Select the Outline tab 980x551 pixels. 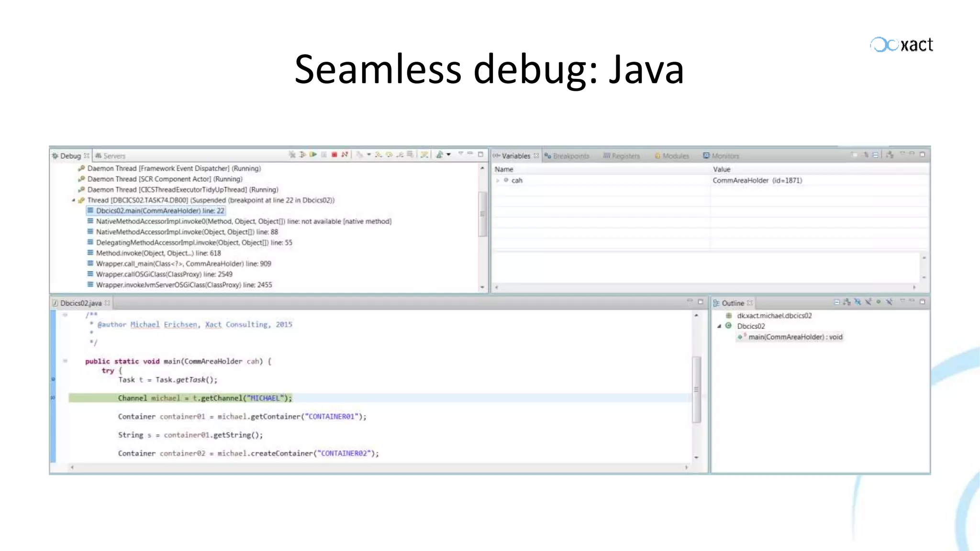pyautogui.click(x=733, y=303)
